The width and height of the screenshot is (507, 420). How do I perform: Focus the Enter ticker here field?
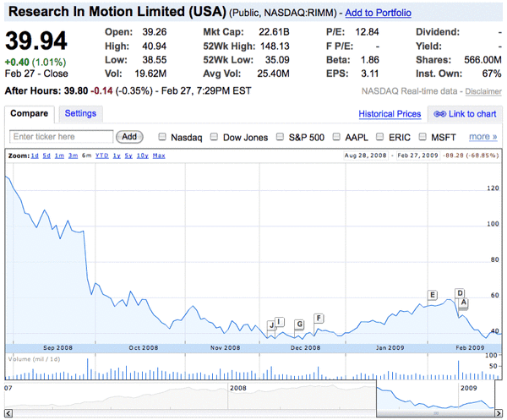click(x=62, y=137)
